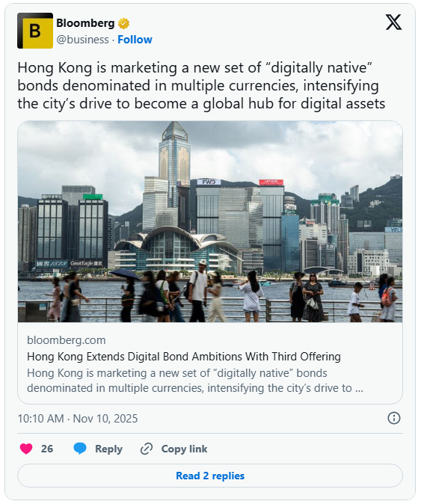421x504 pixels.
Task: Open the Twitter info circle icon
Action: pos(394,418)
